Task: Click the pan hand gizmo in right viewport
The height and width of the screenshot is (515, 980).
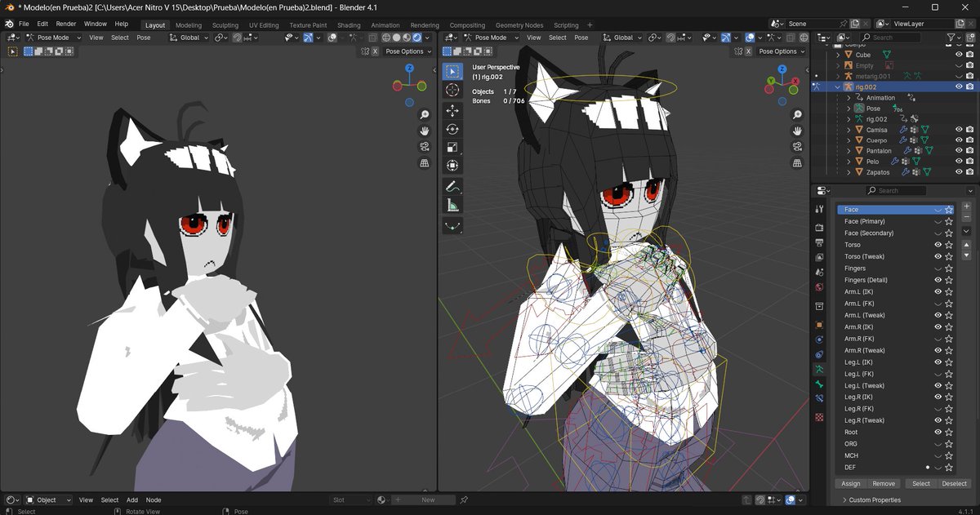Action: pos(797,131)
